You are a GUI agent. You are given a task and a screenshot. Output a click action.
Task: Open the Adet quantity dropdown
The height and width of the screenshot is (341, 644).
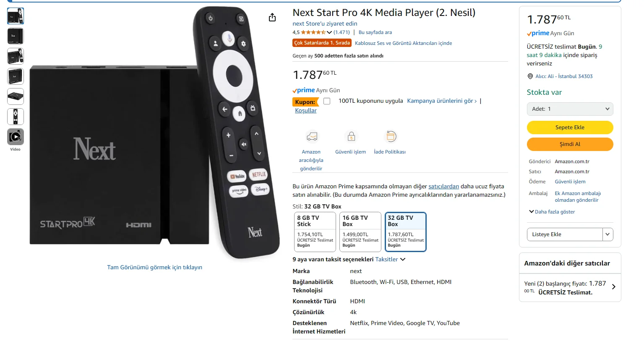point(570,109)
